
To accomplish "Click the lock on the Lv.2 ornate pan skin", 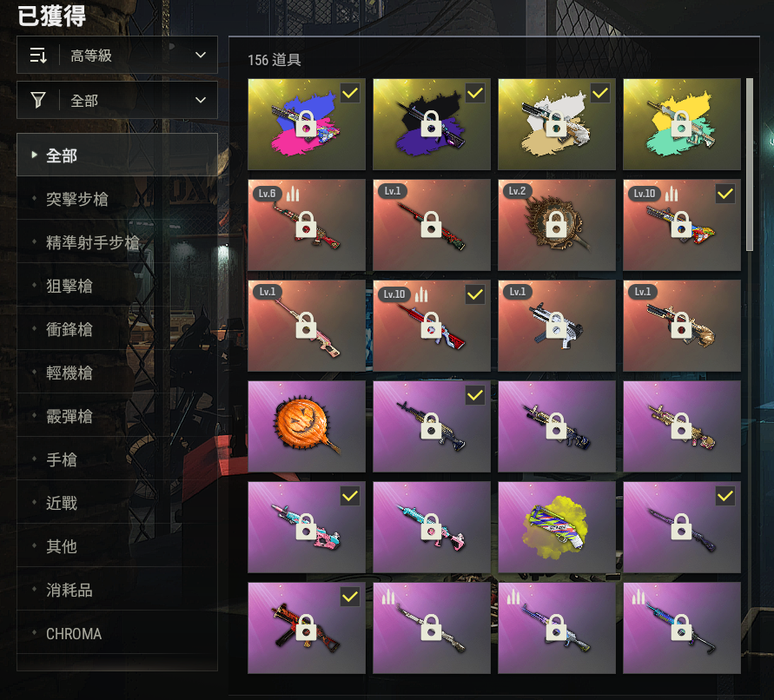I will (x=556, y=225).
